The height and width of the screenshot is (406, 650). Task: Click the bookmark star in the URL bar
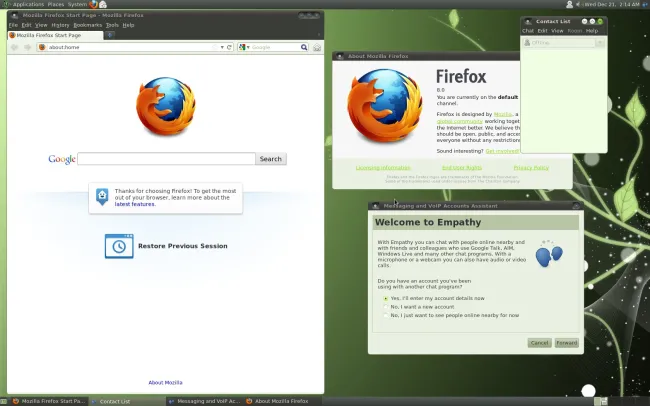click(215, 47)
